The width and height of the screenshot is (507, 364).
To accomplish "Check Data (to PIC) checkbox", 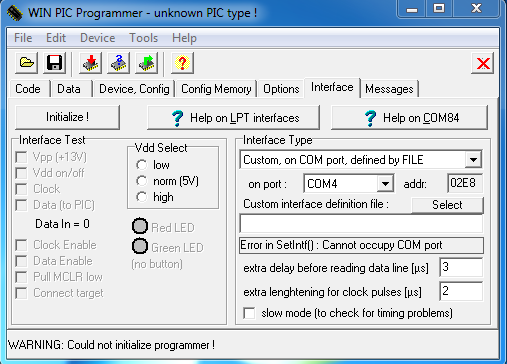I will coord(22,205).
